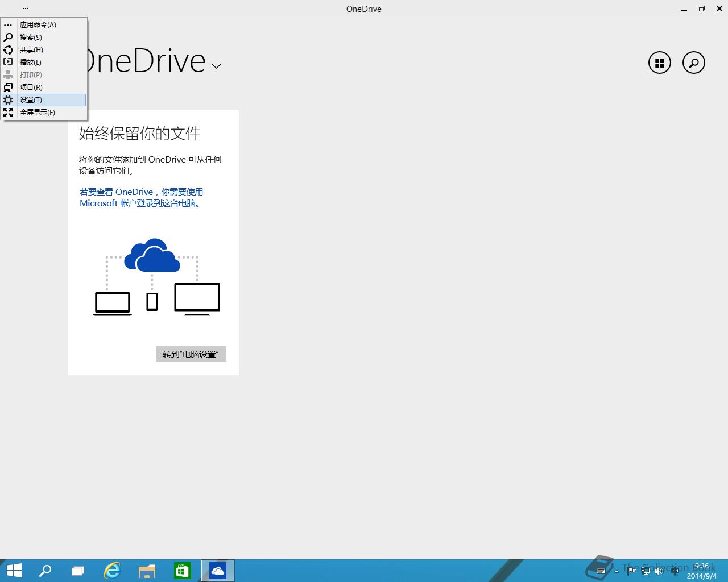728x582 pixels.
Task: Minimize the OneDrive window
Action: 683,9
